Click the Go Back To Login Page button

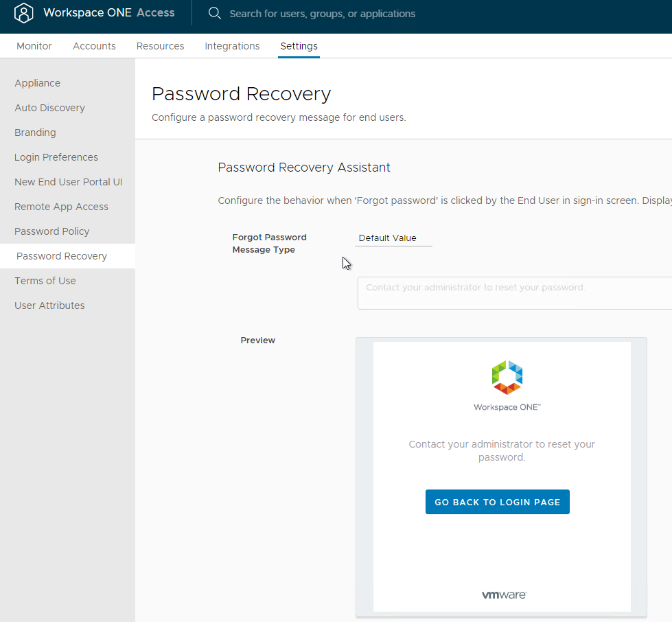tap(497, 502)
